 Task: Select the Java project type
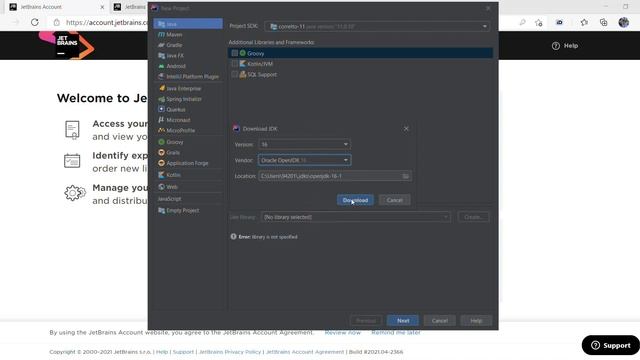pos(188,24)
